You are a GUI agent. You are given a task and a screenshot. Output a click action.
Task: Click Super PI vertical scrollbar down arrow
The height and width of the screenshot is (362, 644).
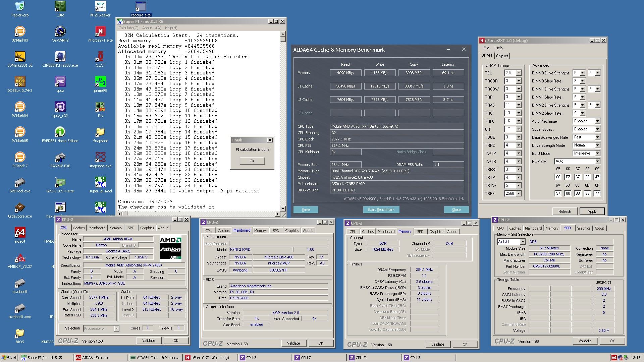(283, 208)
